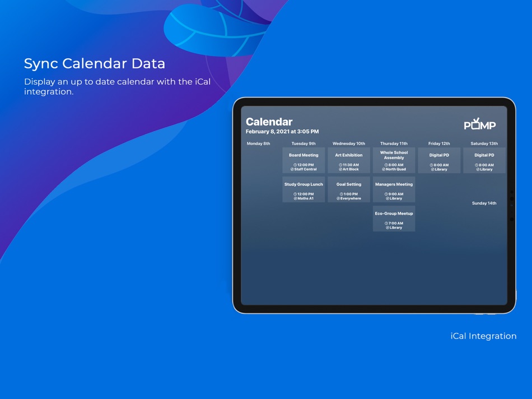The image size is (532, 399).
Task: Select the Art Exhibition event card
Action: [x=349, y=160]
